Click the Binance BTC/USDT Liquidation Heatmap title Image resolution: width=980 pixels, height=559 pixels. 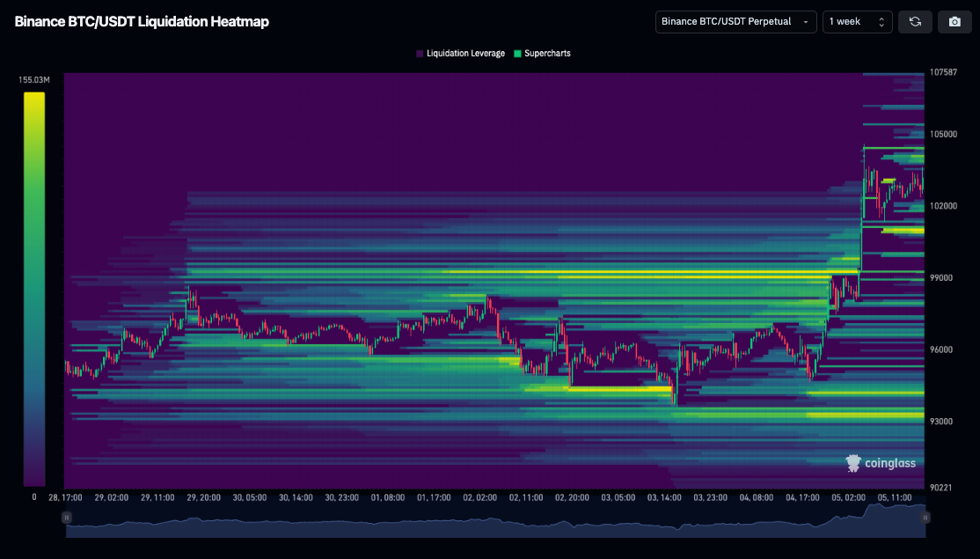(x=142, y=22)
